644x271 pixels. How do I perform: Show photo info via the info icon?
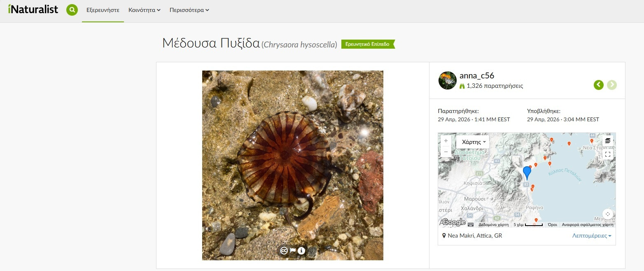(x=301, y=250)
